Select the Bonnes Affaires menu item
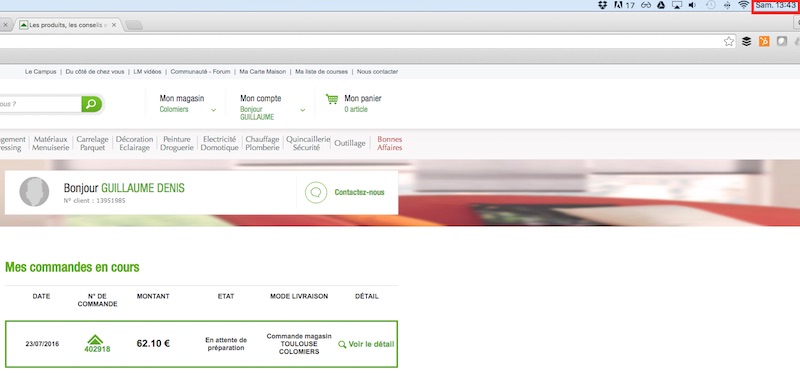 390,143
